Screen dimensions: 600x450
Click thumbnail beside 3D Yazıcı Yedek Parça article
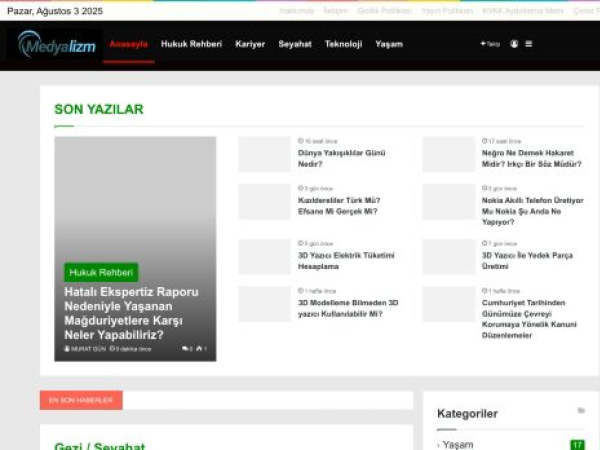click(x=448, y=257)
